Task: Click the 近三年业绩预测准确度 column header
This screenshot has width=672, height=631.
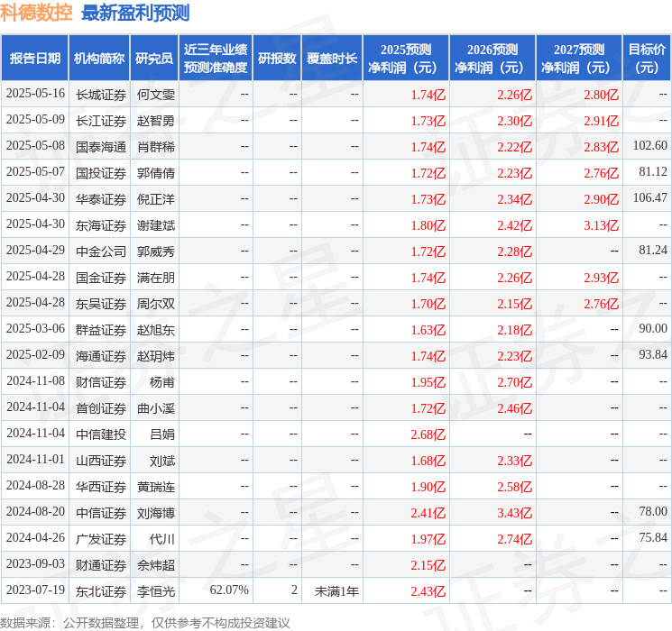Action: pyautogui.click(x=216, y=59)
